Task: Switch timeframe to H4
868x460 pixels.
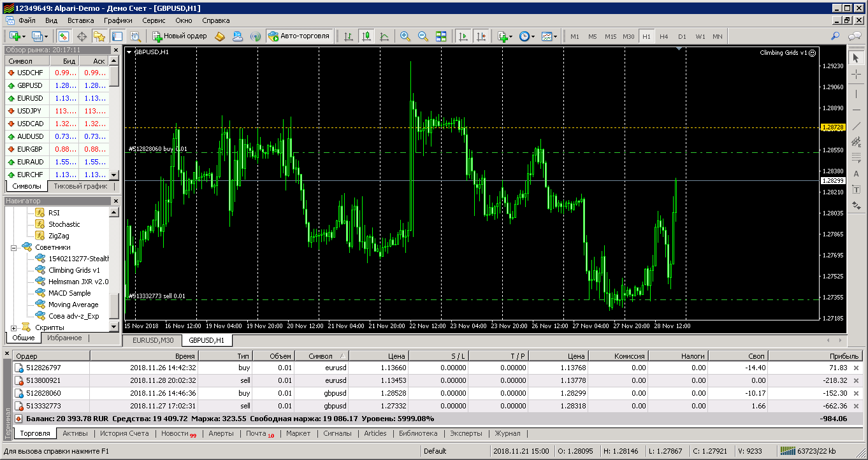Action: (x=664, y=36)
